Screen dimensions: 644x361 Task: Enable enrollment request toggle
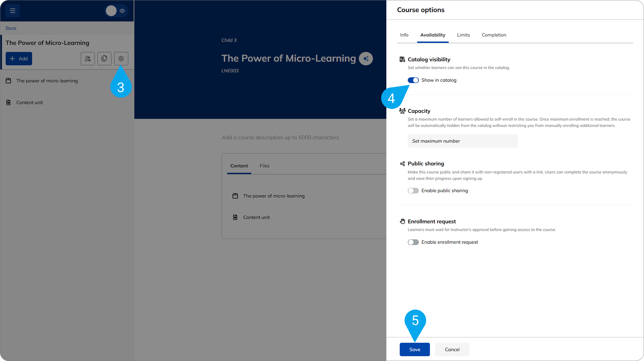(413, 242)
